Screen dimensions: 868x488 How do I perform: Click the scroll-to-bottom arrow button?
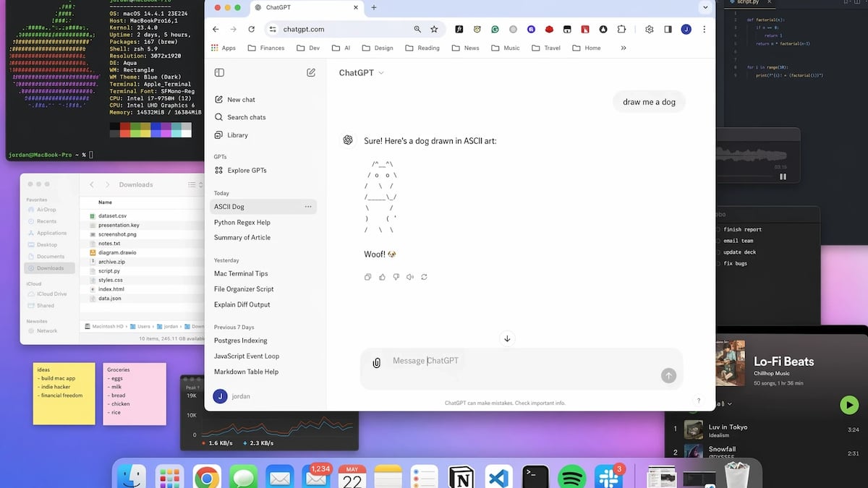(x=507, y=338)
